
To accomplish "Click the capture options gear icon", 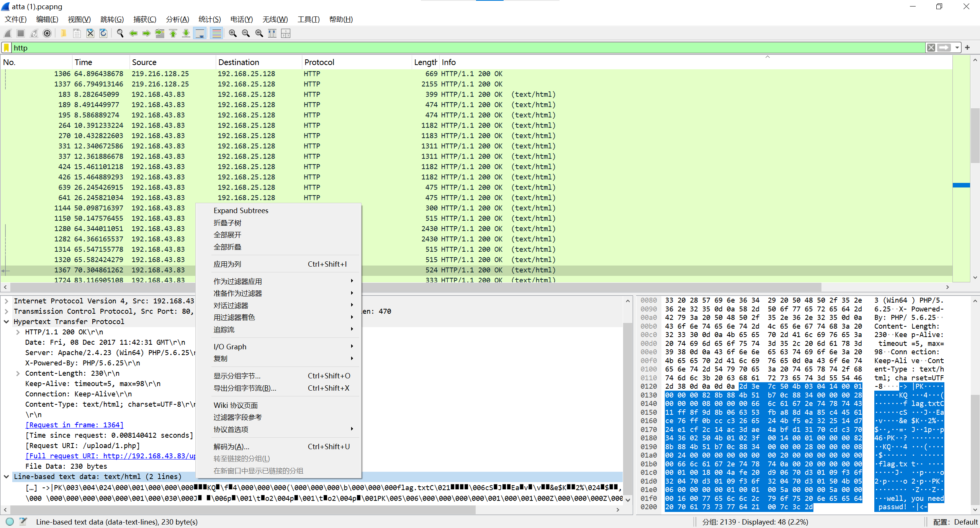I will pos(47,34).
